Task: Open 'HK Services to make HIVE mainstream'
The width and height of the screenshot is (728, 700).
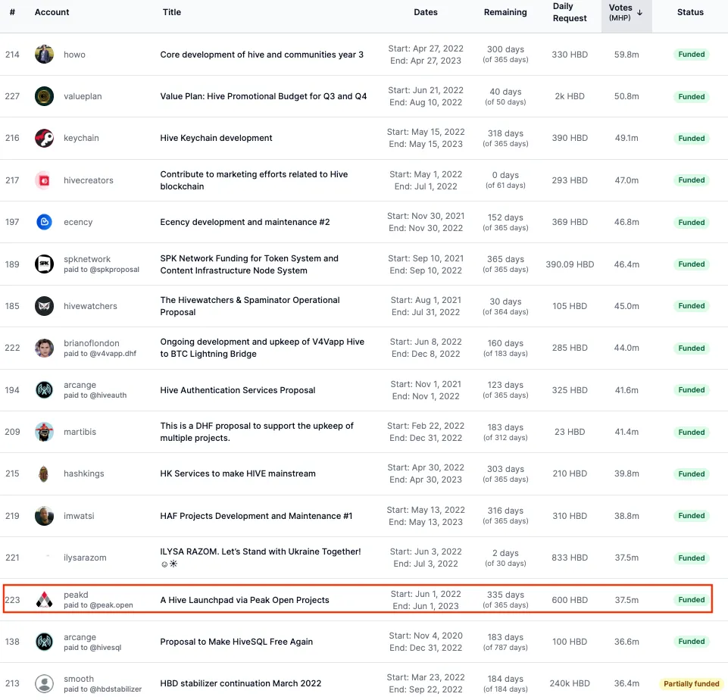Action: click(x=238, y=473)
